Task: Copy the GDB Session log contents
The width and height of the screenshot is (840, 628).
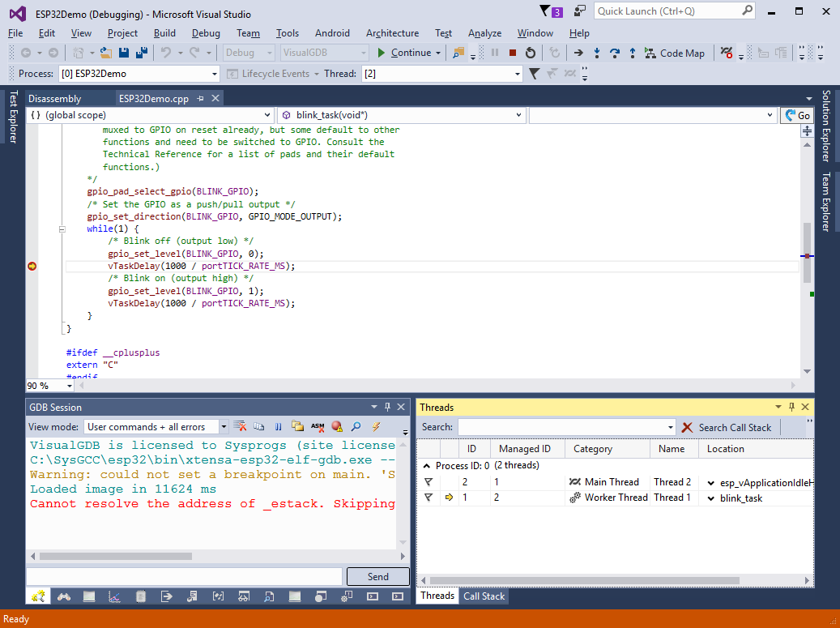Action: tap(258, 426)
